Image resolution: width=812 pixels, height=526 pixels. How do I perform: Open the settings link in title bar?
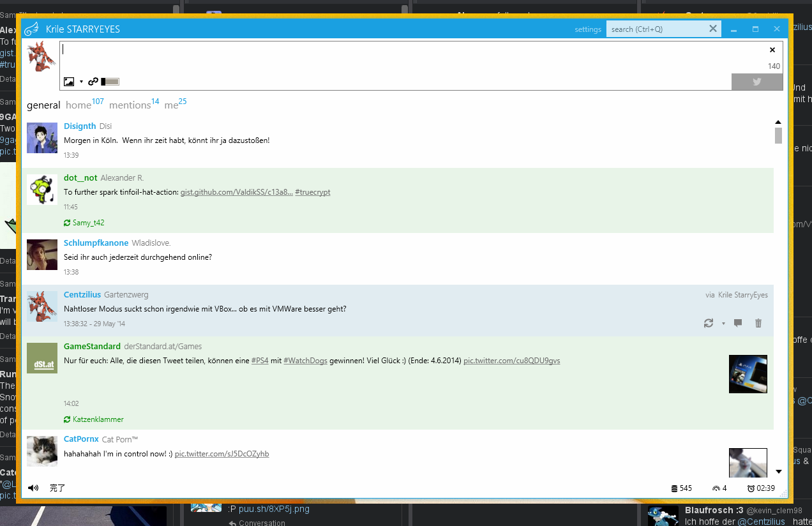(x=588, y=29)
